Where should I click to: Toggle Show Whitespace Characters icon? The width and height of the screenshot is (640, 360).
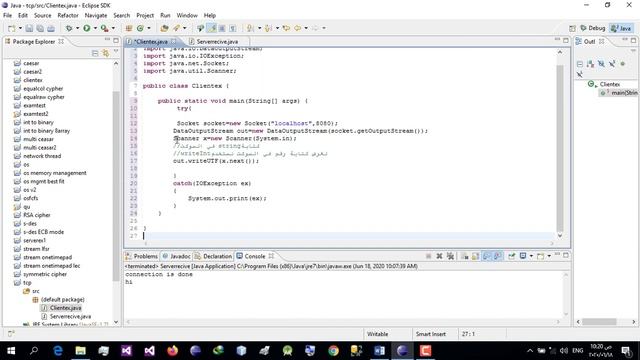tap(233, 28)
